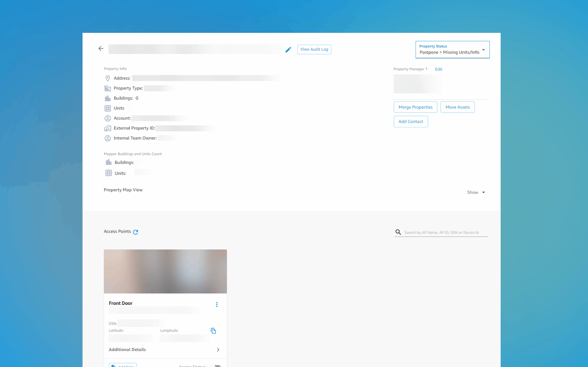Viewport: 588px width, 367px height.
Task: Go back using the left arrow icon
Action: 101,49
